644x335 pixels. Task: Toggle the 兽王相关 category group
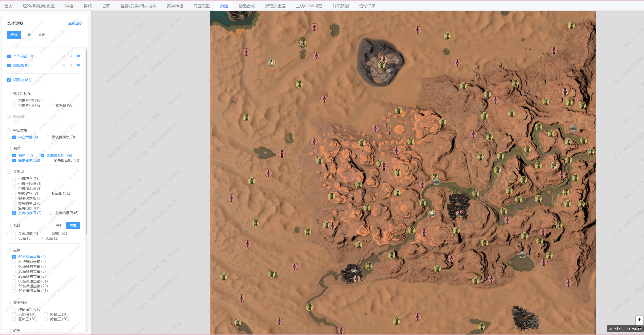(9, 303)
